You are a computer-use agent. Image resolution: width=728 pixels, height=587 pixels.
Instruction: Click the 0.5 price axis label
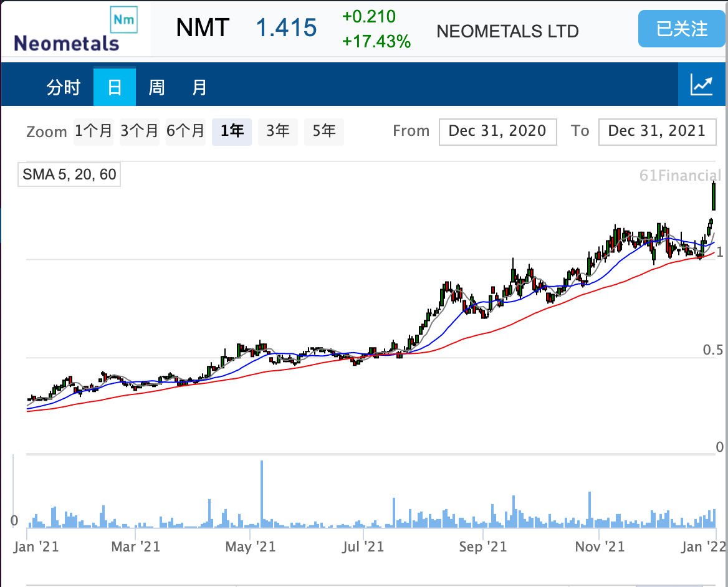point(712,350)
